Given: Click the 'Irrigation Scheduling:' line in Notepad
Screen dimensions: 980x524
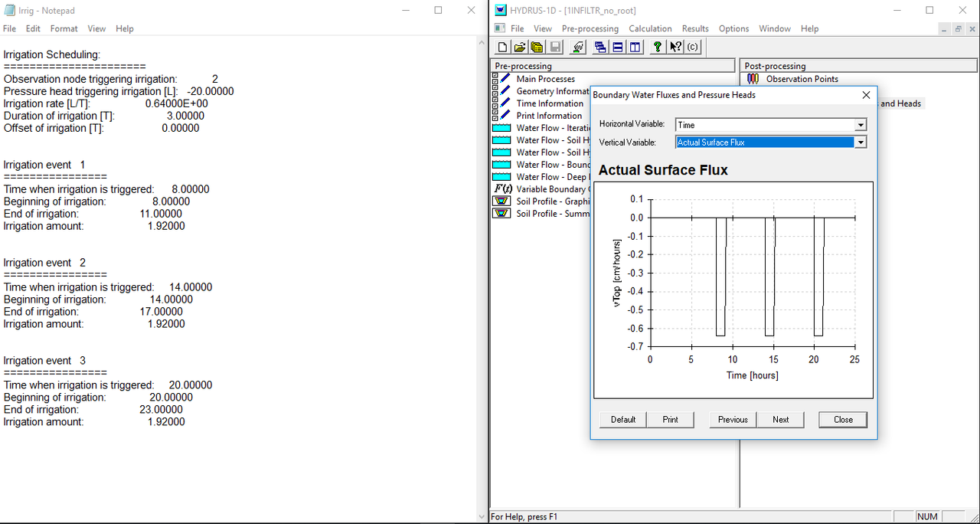Looking at the screenshot, I should point(52,54).
